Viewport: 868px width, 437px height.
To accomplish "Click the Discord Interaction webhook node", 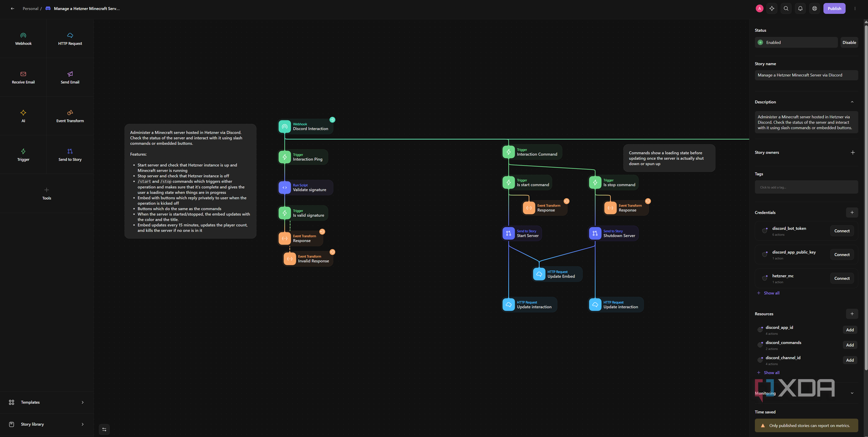I will (306, 127).
